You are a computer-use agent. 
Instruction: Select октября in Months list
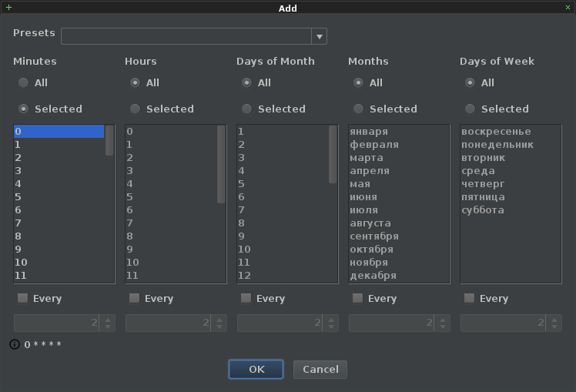click(x=400, y=250)
